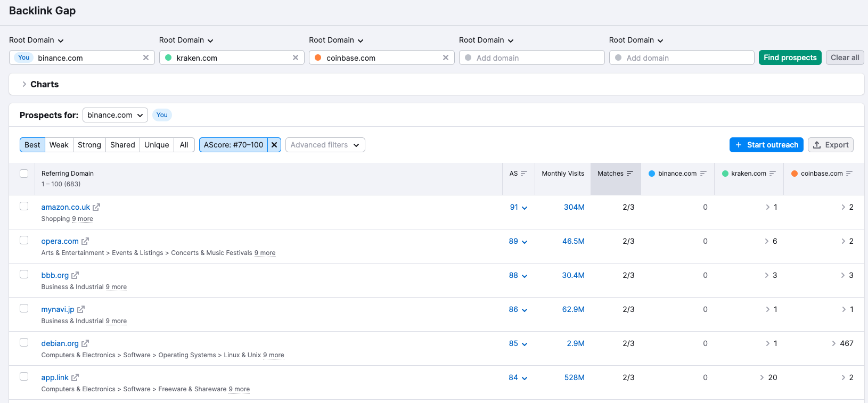The width and height of the screenshot is (868, 403).
Task: Click last Add domain field
Action: 682,57
